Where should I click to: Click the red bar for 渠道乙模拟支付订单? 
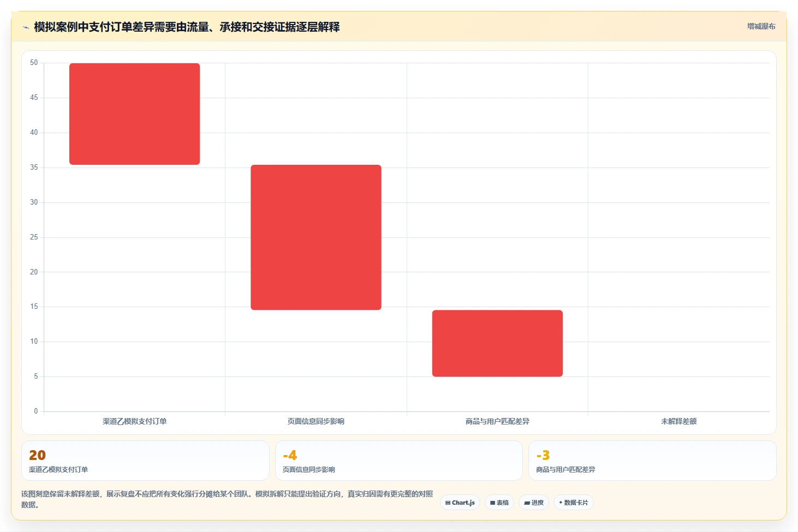pyautogui.click(x=134, y=113)
